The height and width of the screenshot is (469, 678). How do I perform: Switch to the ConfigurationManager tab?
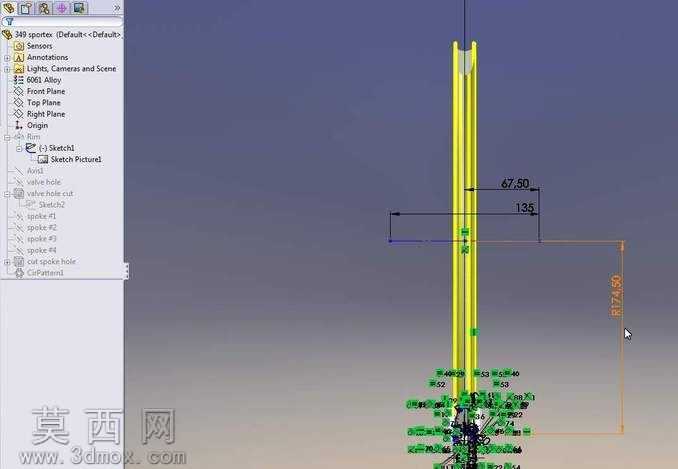[x=44, y=8]
